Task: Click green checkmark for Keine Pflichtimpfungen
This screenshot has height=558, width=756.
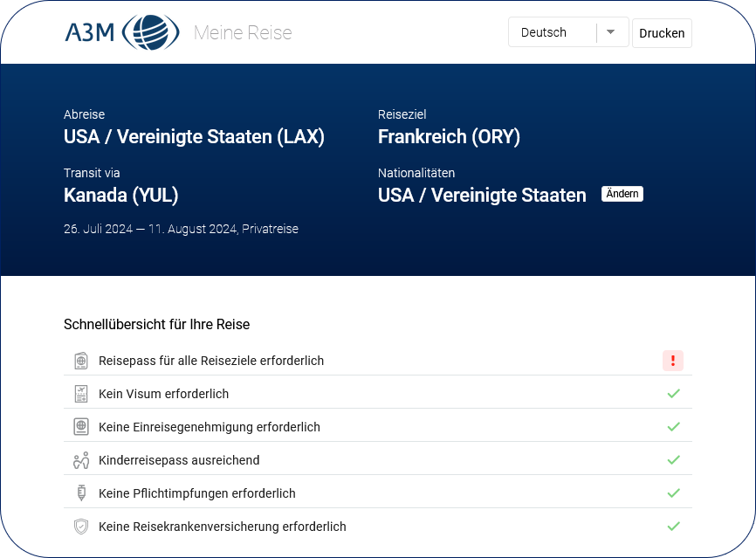Action: pyautogui.click(x=673, y=493)
